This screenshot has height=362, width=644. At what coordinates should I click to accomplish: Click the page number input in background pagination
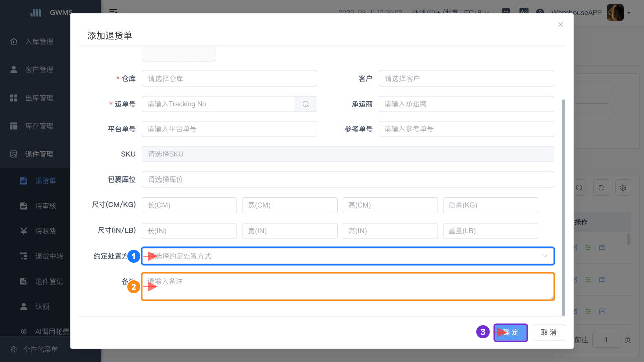point(606,340)
